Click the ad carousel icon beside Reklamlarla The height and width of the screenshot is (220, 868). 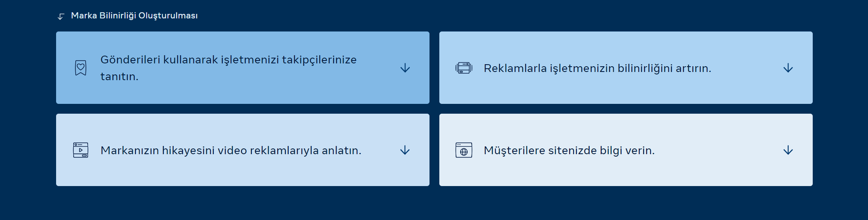point(464,68)
